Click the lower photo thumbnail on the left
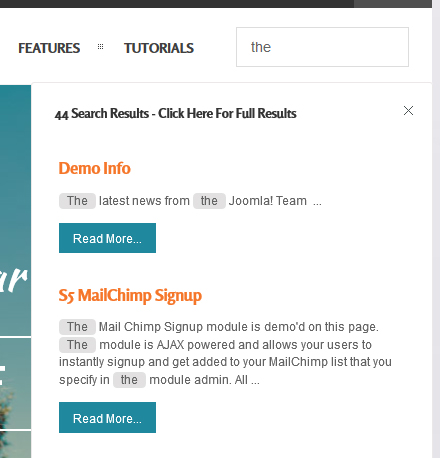 point(15,444)
